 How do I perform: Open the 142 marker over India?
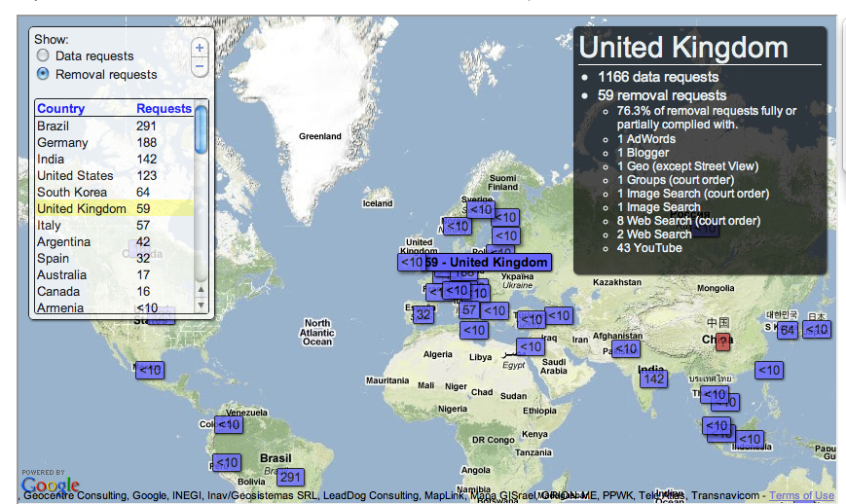(654, 378)
